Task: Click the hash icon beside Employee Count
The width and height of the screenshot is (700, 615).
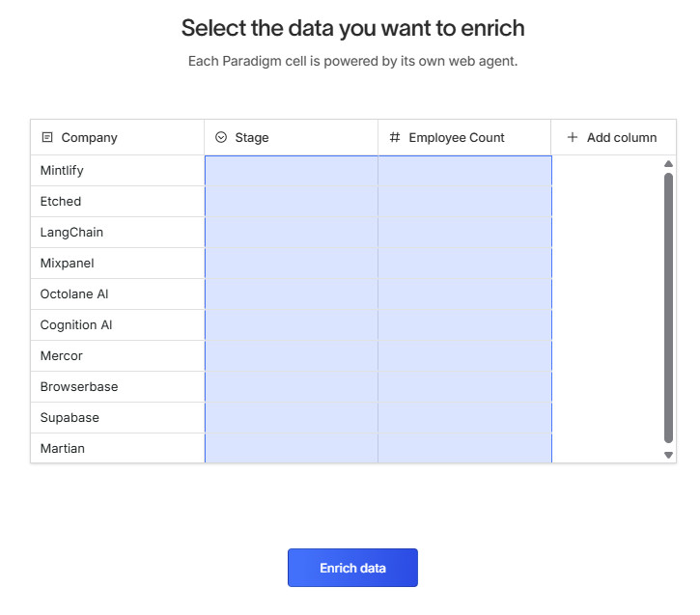Action: [394, 137]
